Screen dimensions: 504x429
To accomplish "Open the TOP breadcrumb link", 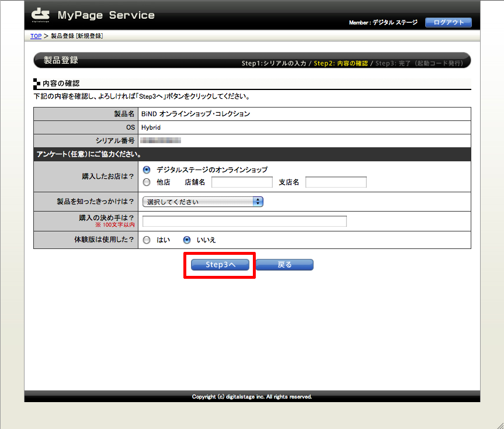I will [x=36, y=36].
